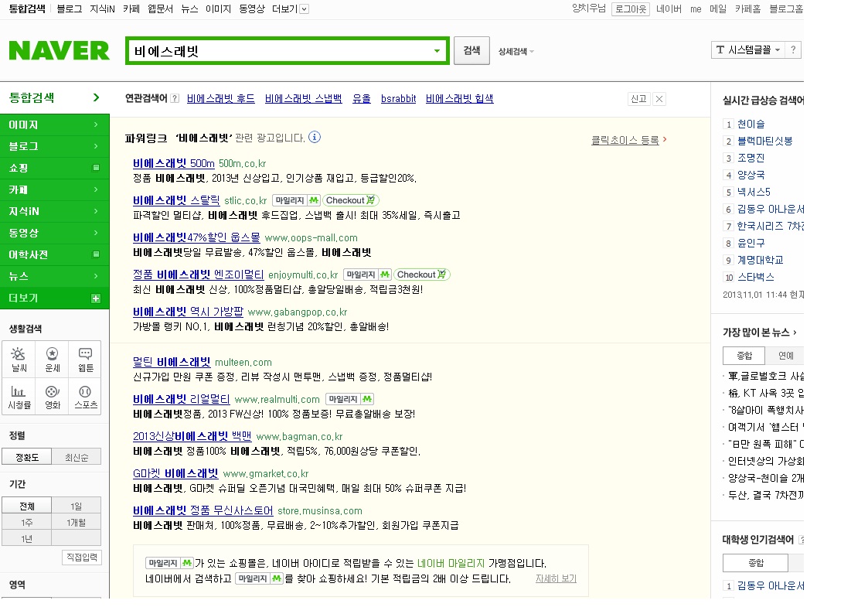The image size is (868, 614).
Task: Click trending keyword 넥서스5
Action: coord(754,192)
